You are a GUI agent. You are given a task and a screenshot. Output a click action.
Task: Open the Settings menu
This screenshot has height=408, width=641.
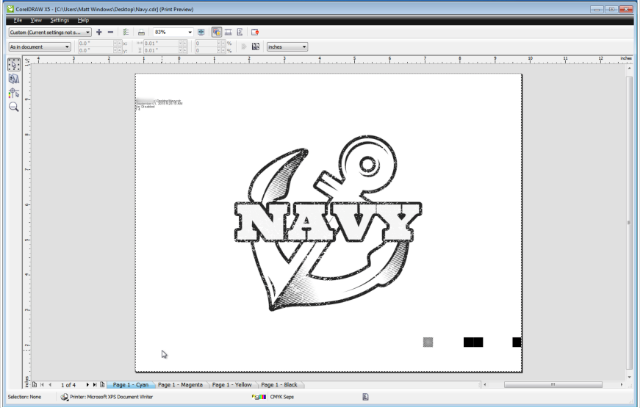(x=60, y=20)
